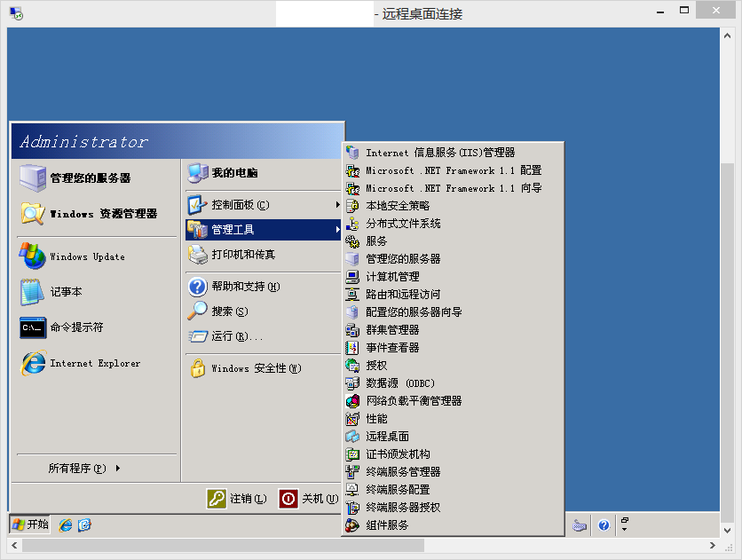This screenshot has height=560, width=742.
Task: Click the 证书颁发机构 icon
Action: 352,454
